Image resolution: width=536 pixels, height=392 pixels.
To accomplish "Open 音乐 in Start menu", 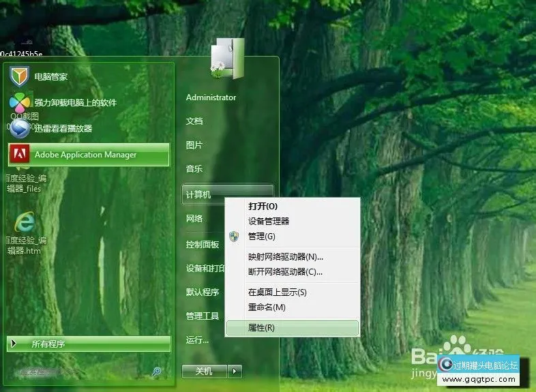I will point(194,169).
